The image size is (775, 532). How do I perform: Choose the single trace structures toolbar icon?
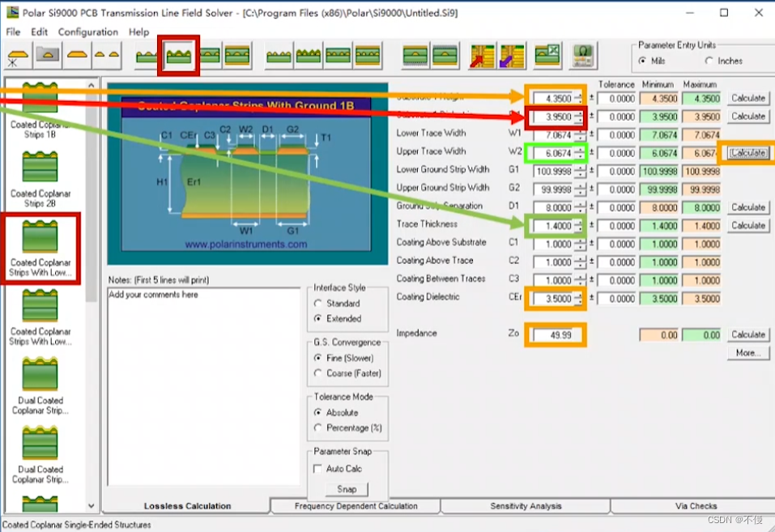(x=77, y=55)
